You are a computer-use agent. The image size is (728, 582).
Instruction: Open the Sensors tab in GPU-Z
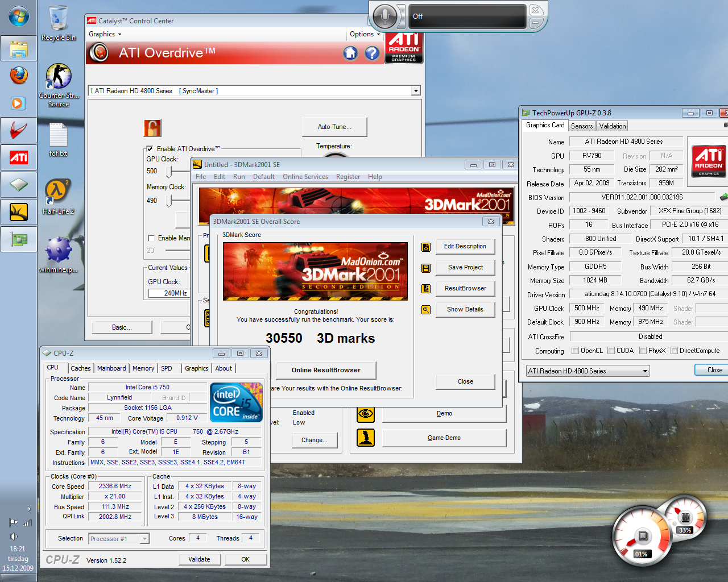tap(582, 126)
